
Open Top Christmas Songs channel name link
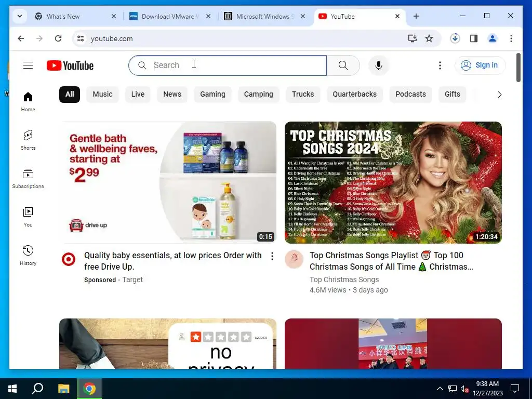click(x=344, y=280)
